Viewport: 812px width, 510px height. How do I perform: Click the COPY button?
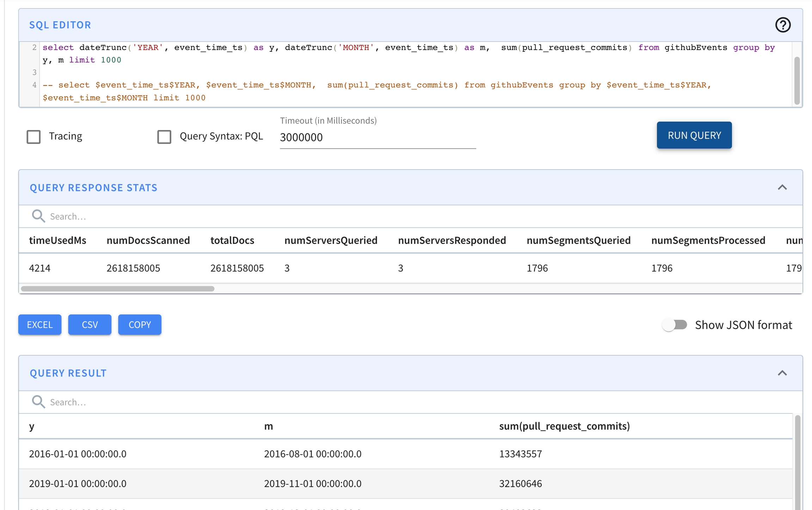click(x=140, y=325)
